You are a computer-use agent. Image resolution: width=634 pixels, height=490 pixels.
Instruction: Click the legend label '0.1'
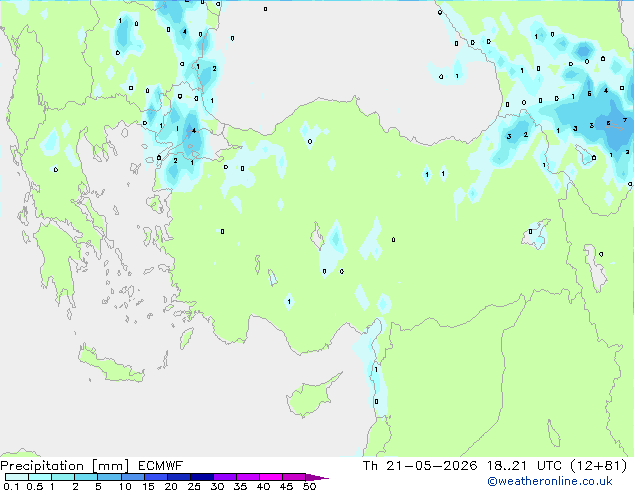click(x=11, y=486)
